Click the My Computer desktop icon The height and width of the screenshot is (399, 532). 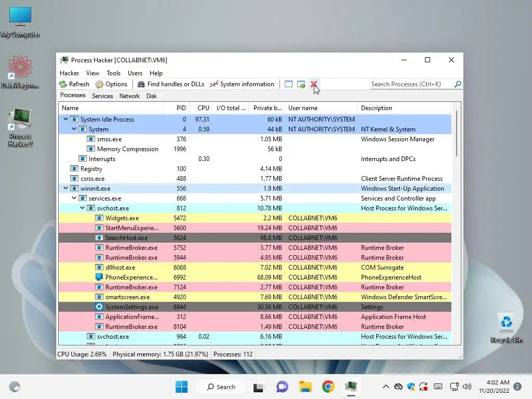click(20, 22)
